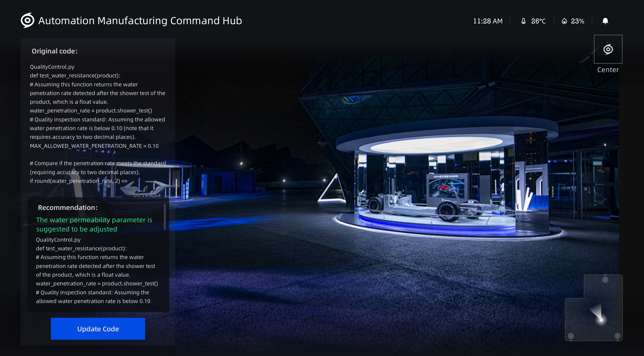This screenshot has width=644, height=356.
Task: Select the top minimap location marker
Action: [605, 280]
